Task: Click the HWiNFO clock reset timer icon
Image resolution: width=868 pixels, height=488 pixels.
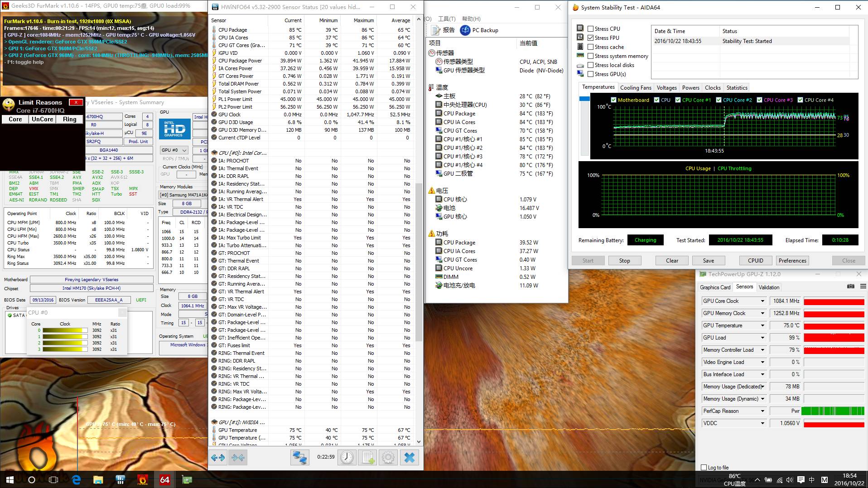Action: (x=347, y=458)
